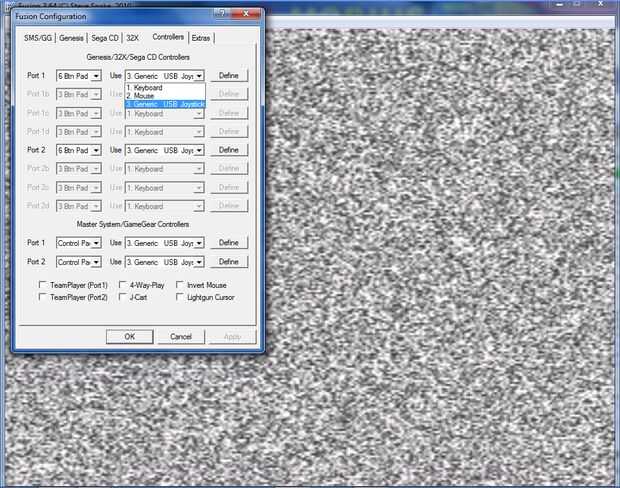Choose Mouse in the open dropdown list
Viewport: 620px width, 488px height.
[x=165, y=96]
